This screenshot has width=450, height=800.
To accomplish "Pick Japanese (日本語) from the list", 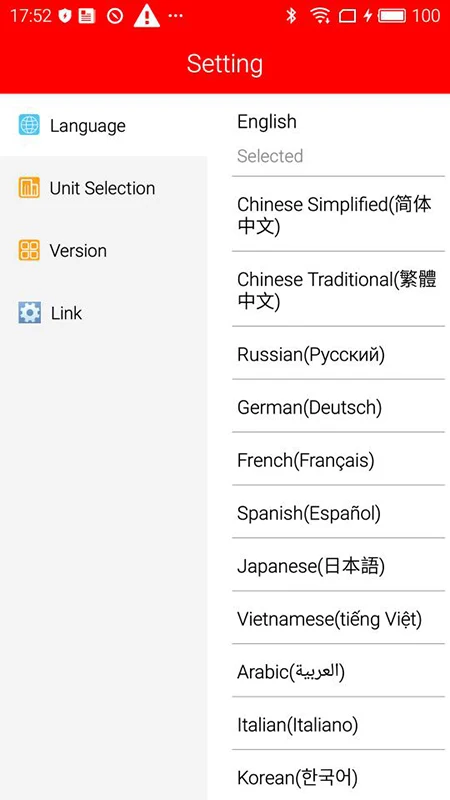I will click(338, 565).
